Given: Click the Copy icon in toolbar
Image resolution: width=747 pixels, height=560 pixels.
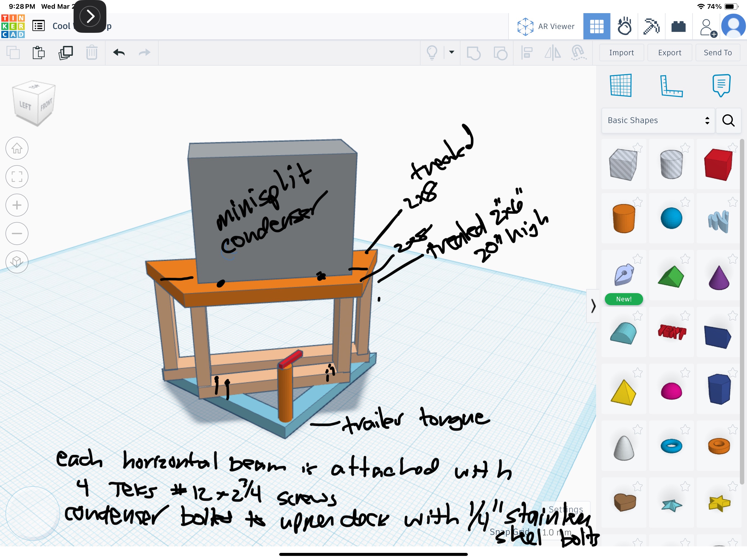Looking at the screenshot, I should [x=13, y=53].
